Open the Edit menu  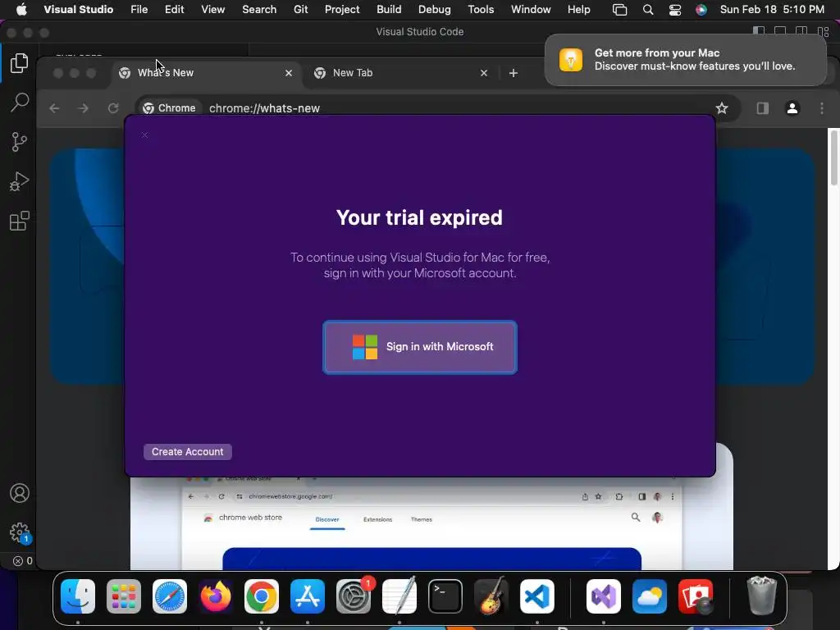pyautogui.click(x=174, y=10)
